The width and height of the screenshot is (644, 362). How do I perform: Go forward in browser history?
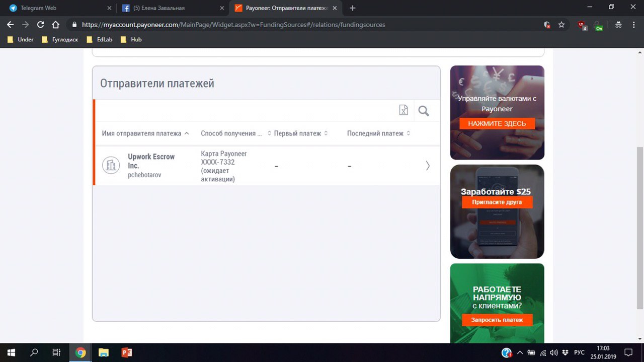pos(25,24)
